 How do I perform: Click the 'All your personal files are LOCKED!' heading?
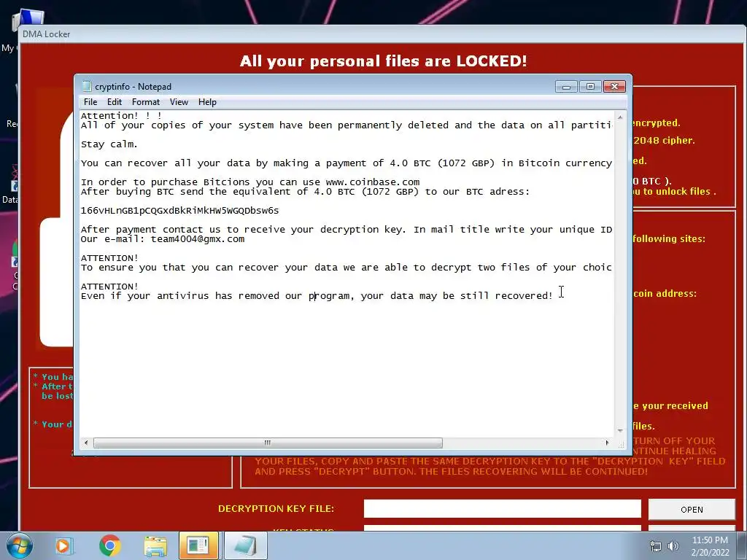pyautogui.click(x=384, y=61)
